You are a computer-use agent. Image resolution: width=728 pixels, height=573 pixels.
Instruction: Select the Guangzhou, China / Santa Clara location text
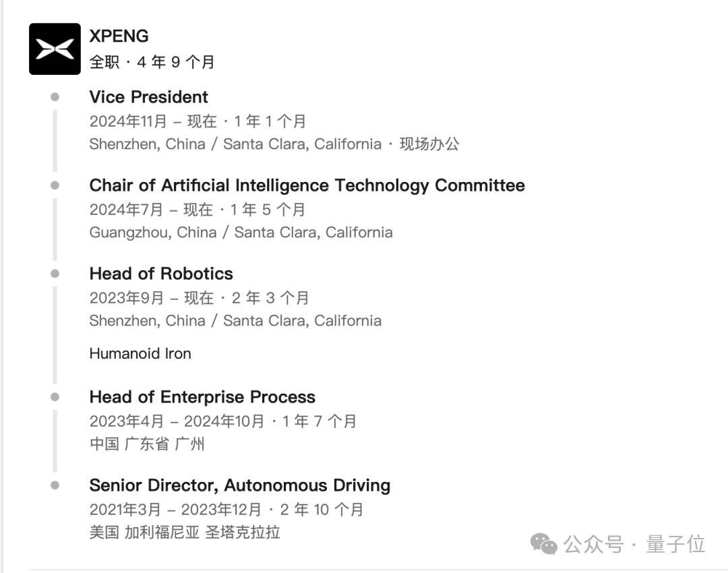pyautogui.click(x=241, y=233)
